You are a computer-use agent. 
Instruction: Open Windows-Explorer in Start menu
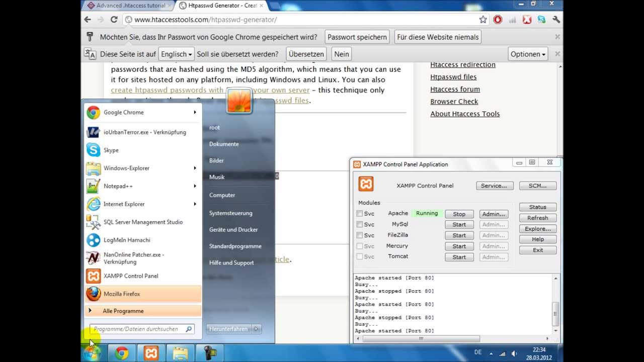click(x=143, y=168)
